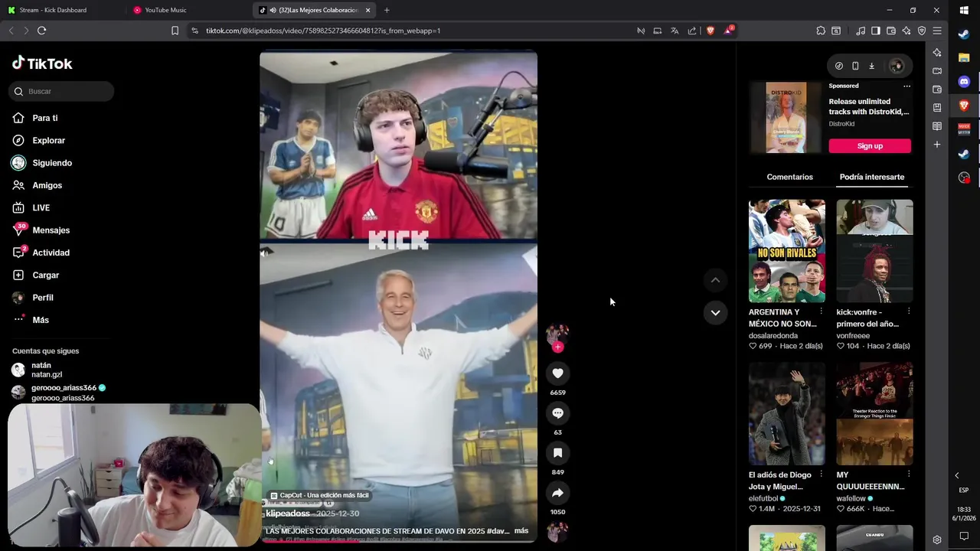Viewport: 980px width, 551px height.
Task: Switch to Comentarios tab
Action: point(789,177)
